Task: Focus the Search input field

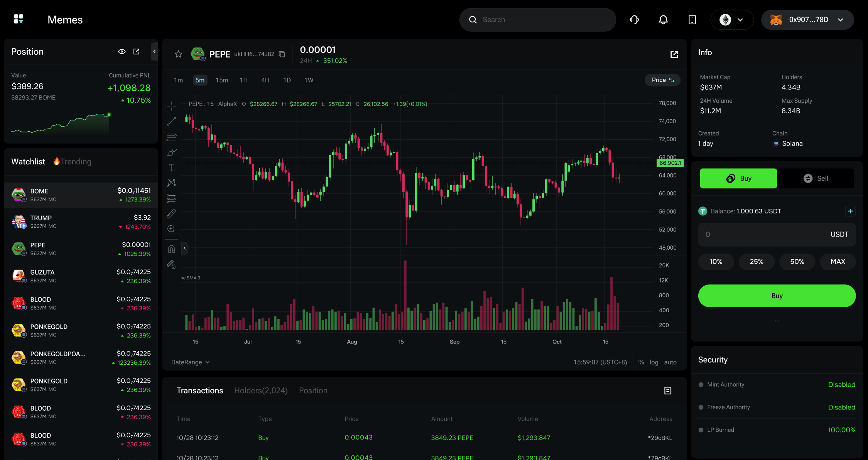Action: [x=538, y=20]
